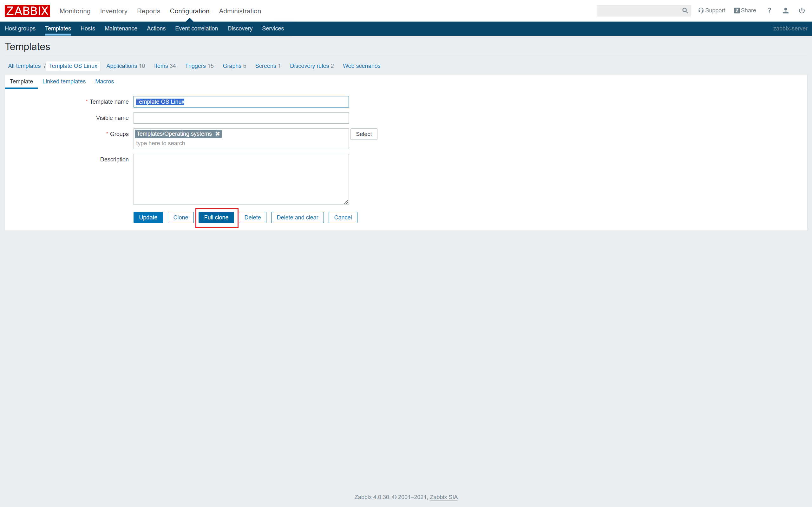
Task: Click the Full clone button
Action: click(x=216, y=218)
